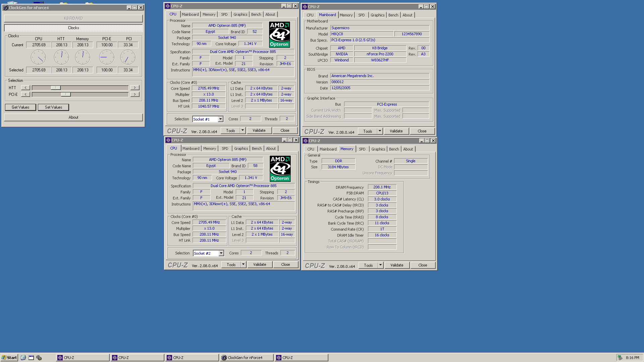Click the Supermicro manufacturer field

(380, 28)
